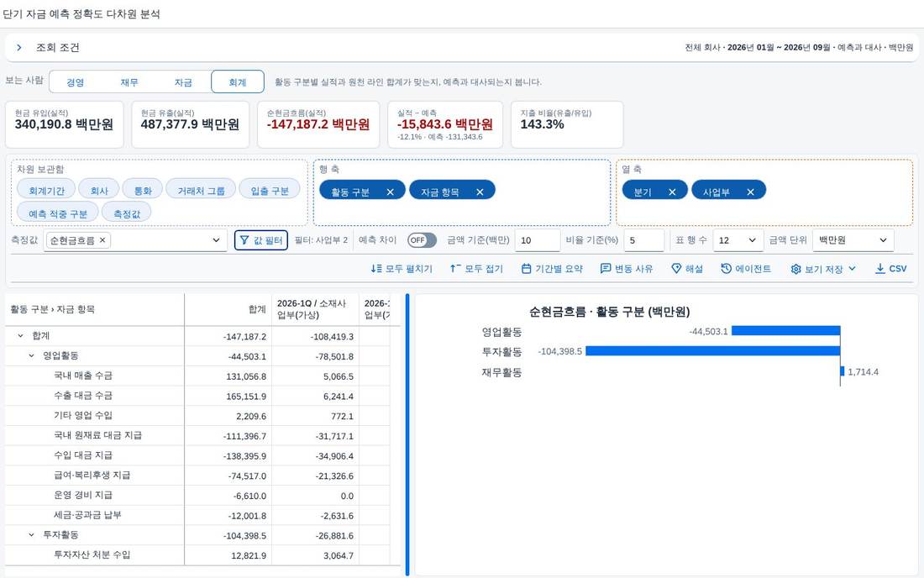Switch to the 경영 viewer tab

[75, 82]
